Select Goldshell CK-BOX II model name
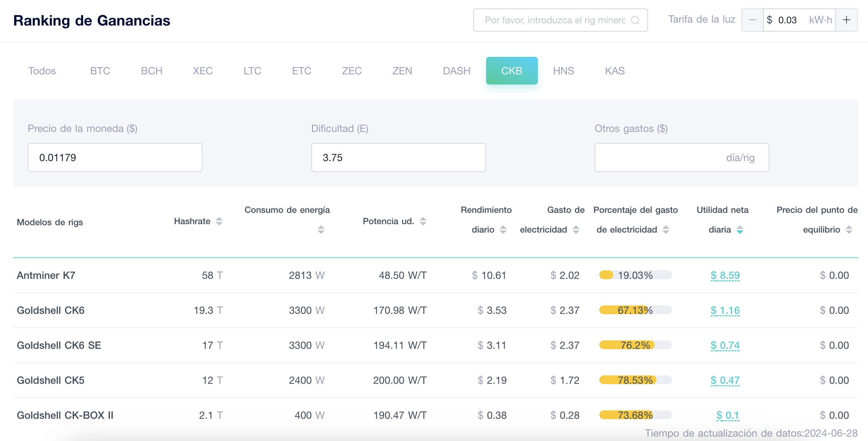868x441 pixels. (65, 415)
